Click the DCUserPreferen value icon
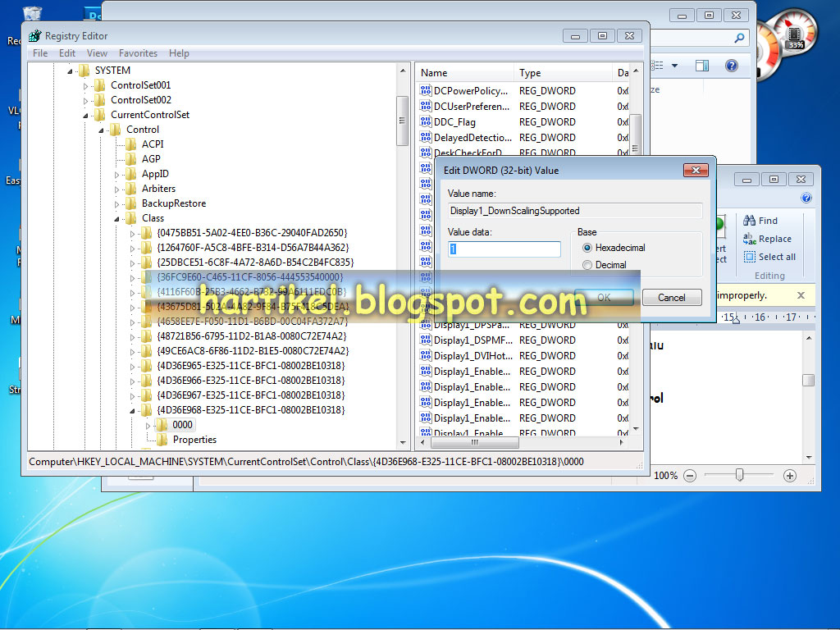This screenshot has width=840, height=630. [426, 106]
